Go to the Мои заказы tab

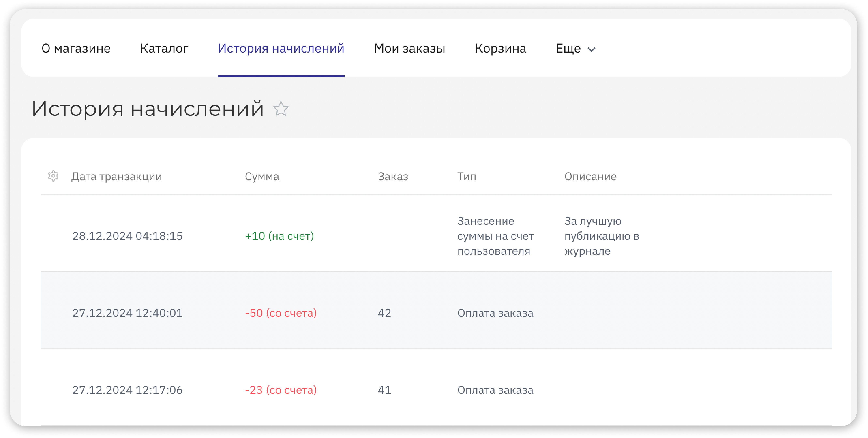(x=410, y=48)
